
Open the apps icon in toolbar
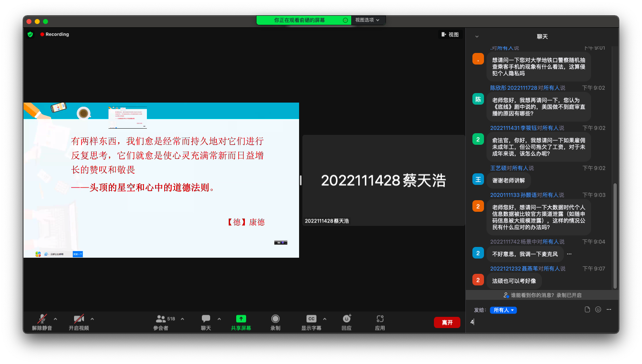[380, 319]
